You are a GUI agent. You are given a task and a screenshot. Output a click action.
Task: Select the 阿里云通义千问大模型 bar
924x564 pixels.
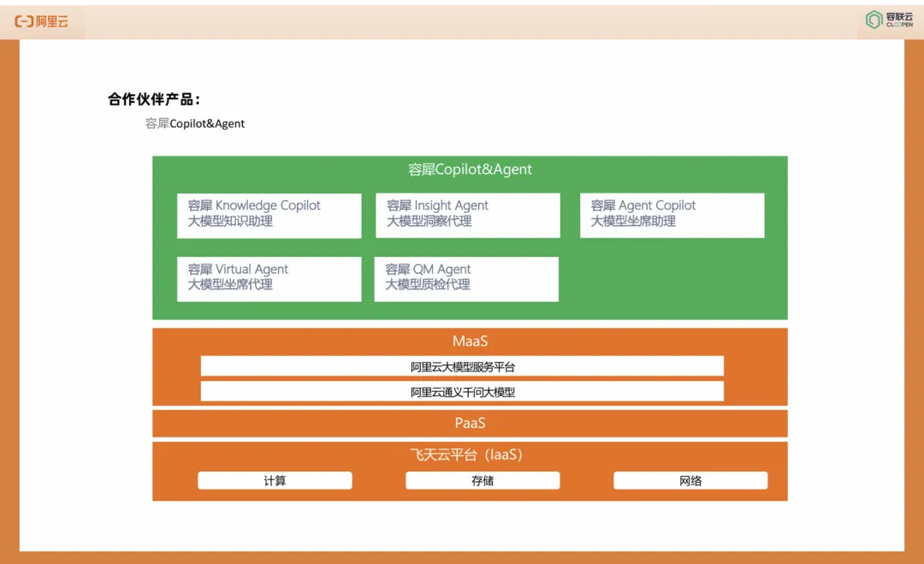462,392
